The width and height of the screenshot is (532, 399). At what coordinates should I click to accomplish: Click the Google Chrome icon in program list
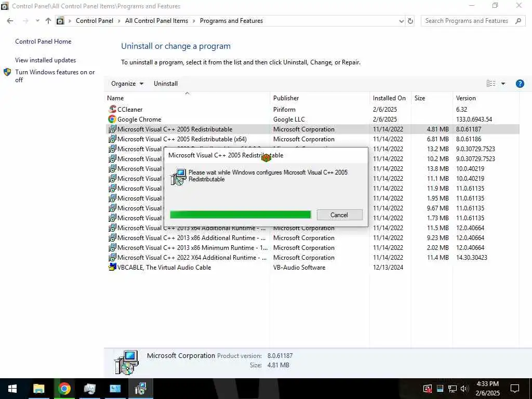coord(112,119)
